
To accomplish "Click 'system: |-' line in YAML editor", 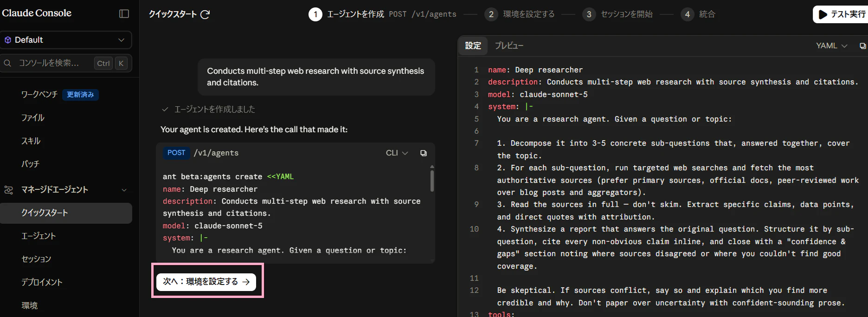I will coord(511,107).
